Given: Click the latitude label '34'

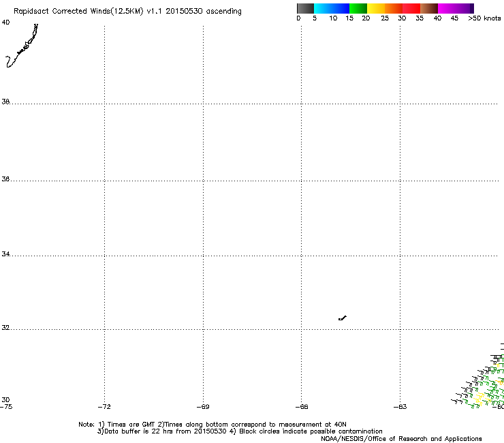Looking at the screenshot, I should click(5, 254).
